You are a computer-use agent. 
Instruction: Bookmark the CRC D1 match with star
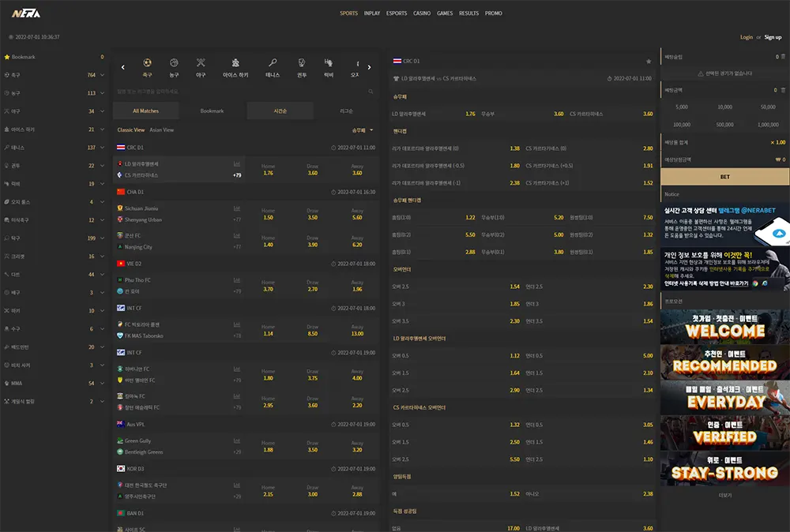649,62
